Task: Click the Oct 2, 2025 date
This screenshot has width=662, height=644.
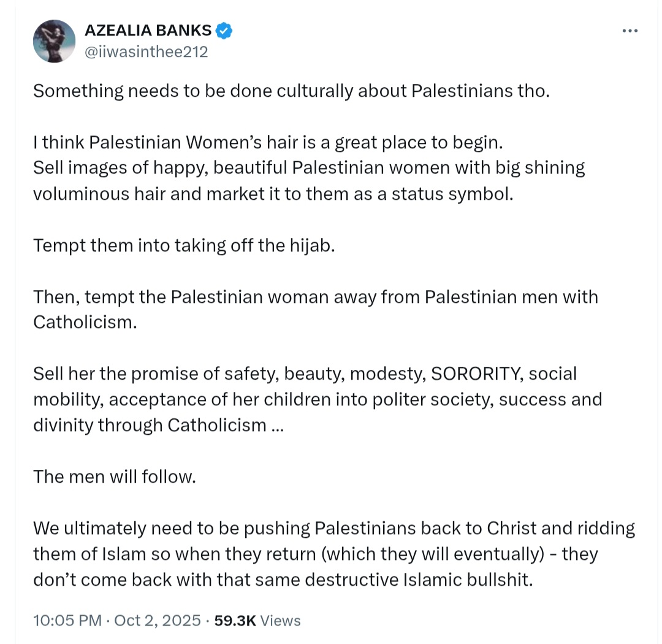Action: coord(158,620)
